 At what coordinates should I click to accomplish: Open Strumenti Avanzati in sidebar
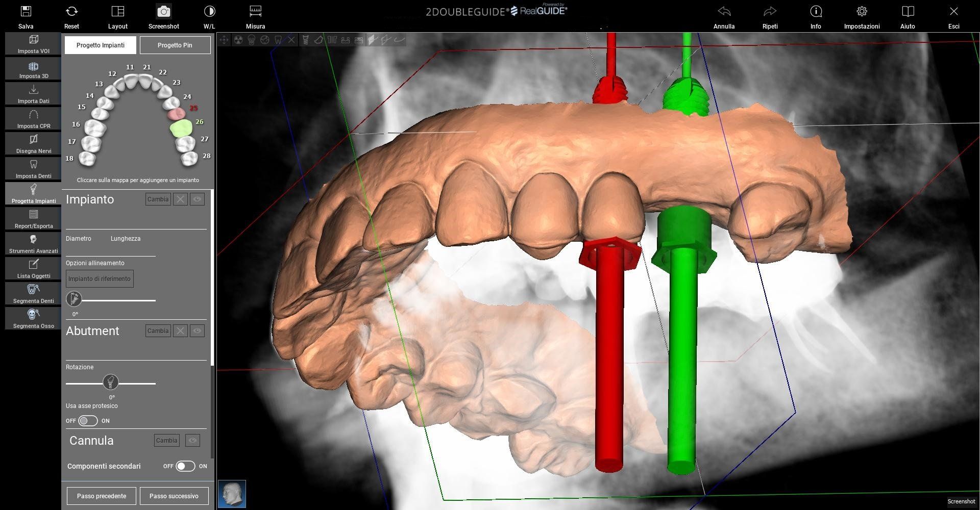[33, 243]
